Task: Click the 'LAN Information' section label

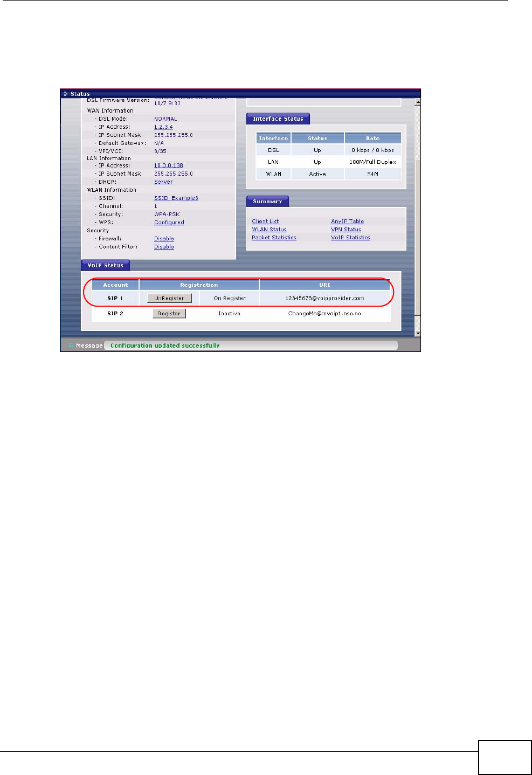Action: click(x=109, y=158)
